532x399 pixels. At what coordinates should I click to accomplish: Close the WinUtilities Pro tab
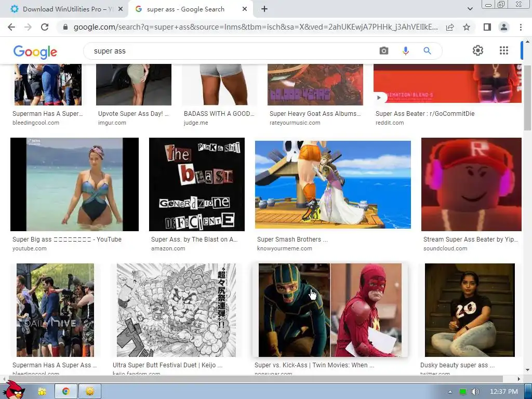(121, 9)
